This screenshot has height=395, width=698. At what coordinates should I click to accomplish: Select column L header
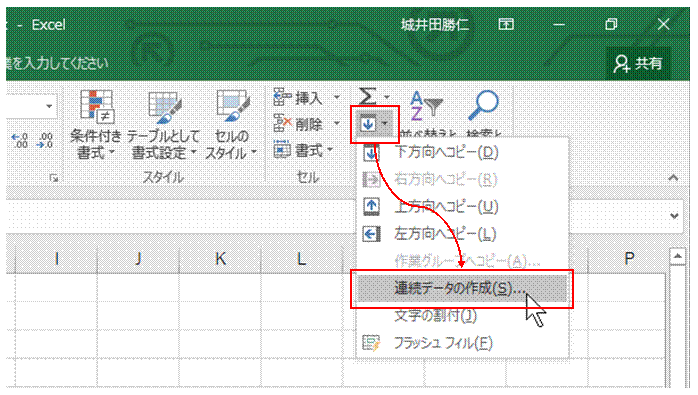click(301, 259)
